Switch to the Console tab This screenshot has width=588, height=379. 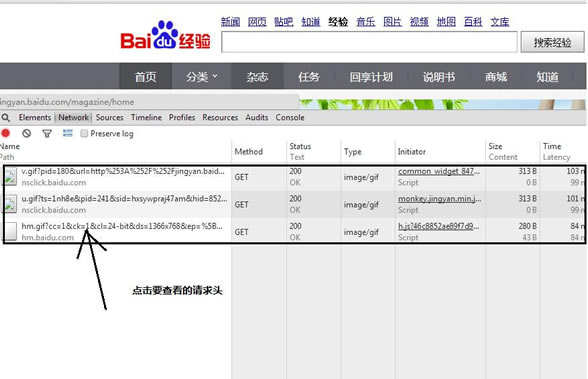click(x=290, y=118)
